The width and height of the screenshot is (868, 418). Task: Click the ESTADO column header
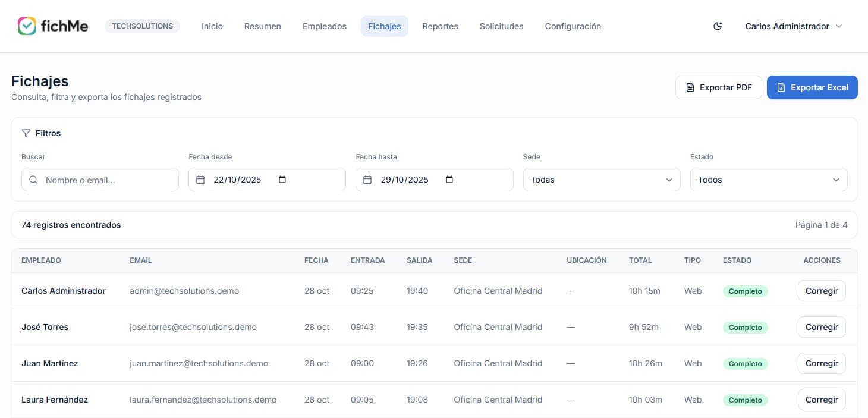[737, 260]
